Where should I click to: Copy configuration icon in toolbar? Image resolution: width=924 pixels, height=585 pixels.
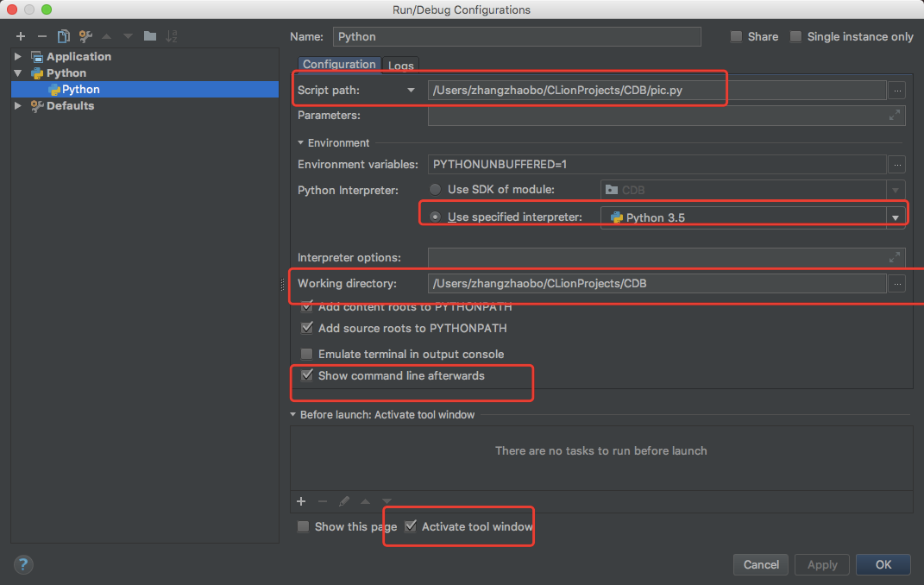(x=64, y=36)
